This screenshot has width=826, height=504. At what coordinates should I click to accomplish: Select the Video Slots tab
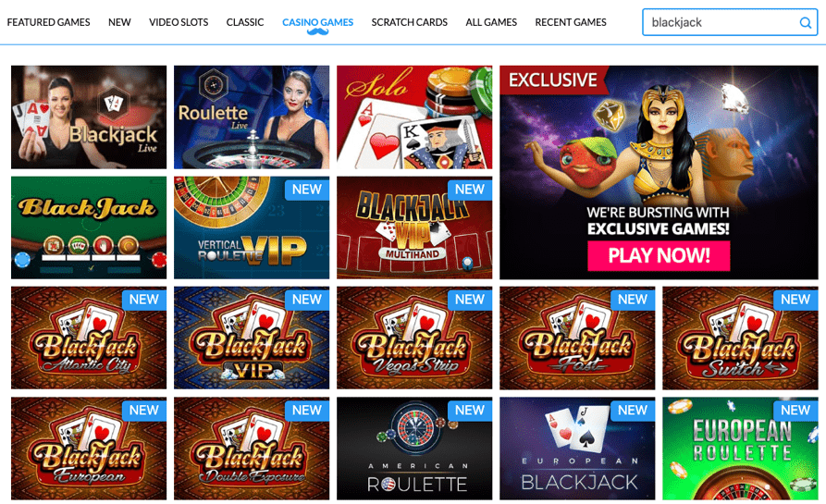[x=179, y=22]
